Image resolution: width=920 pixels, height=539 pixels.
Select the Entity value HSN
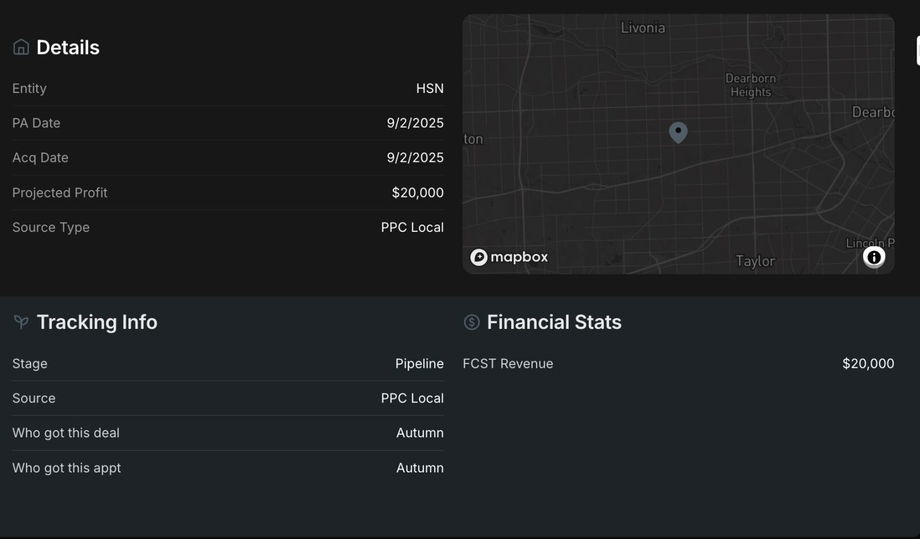(430, 89)
